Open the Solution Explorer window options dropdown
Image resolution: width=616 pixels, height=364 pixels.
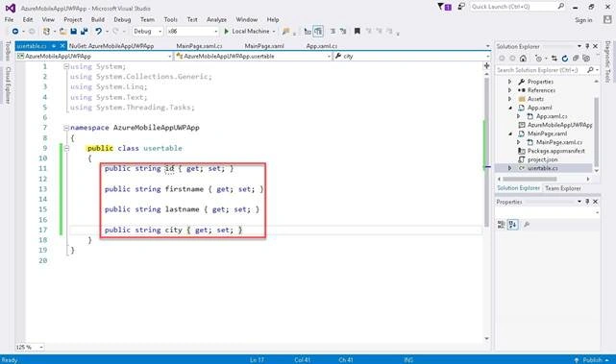[x=579, y=46]
